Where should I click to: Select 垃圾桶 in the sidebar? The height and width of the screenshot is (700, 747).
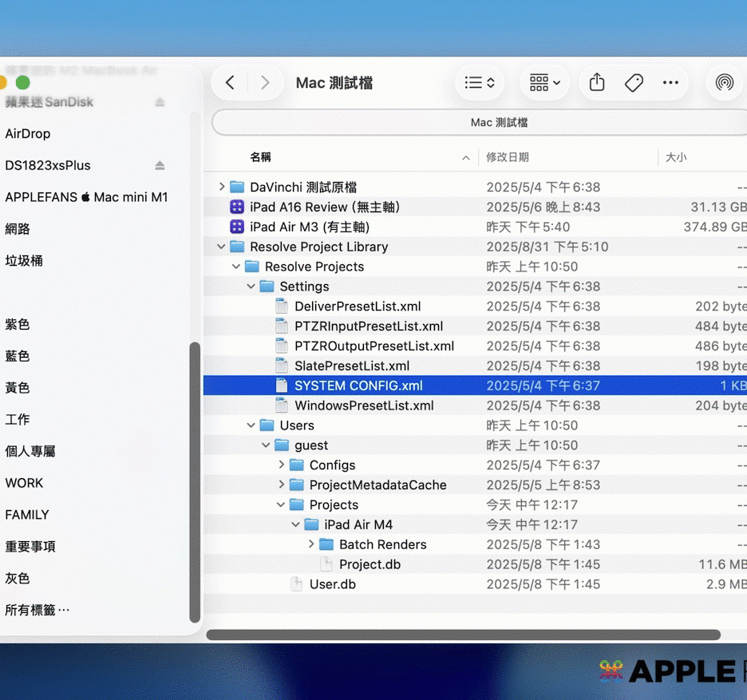click(x=24, y=260)
